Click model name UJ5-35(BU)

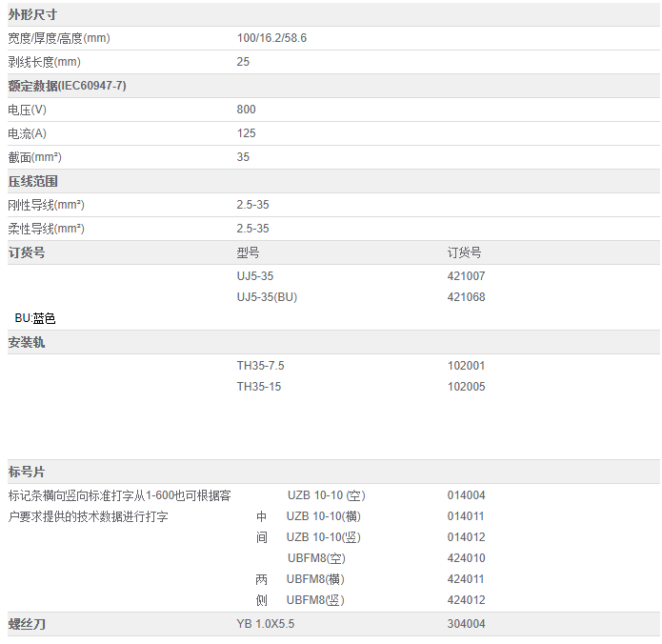(x=267, y=297)
